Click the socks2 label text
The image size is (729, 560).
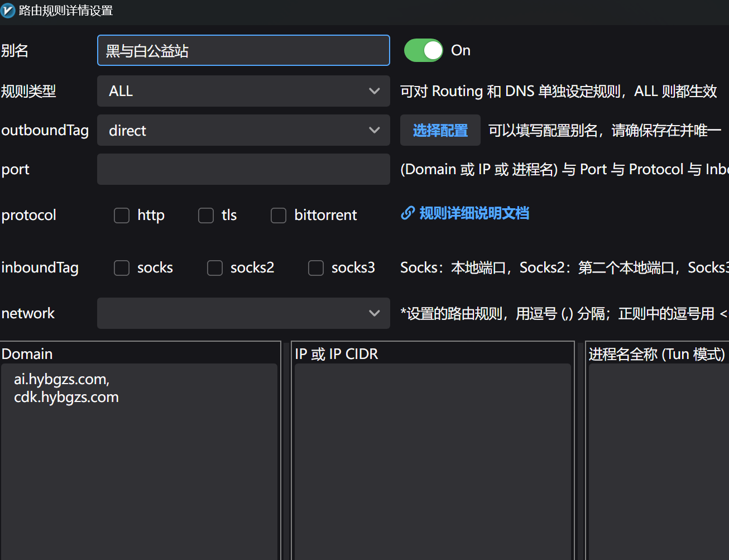(x=252, y=268)
